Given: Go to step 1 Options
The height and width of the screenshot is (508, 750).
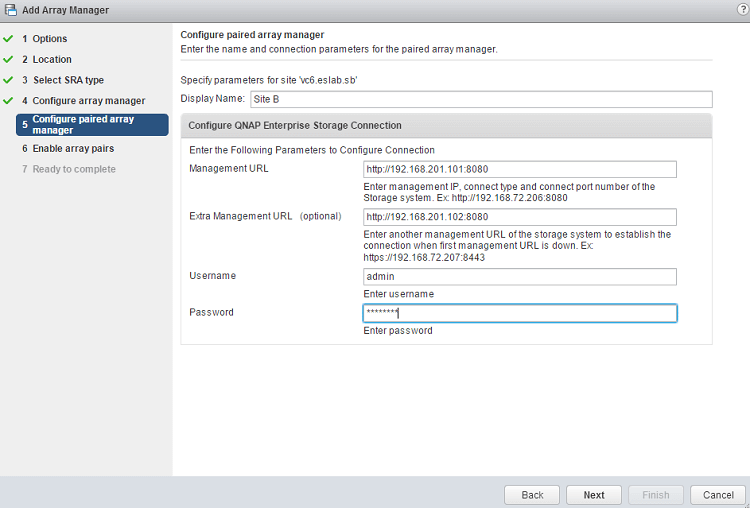Looking at the screenshot, I should 49,39.
